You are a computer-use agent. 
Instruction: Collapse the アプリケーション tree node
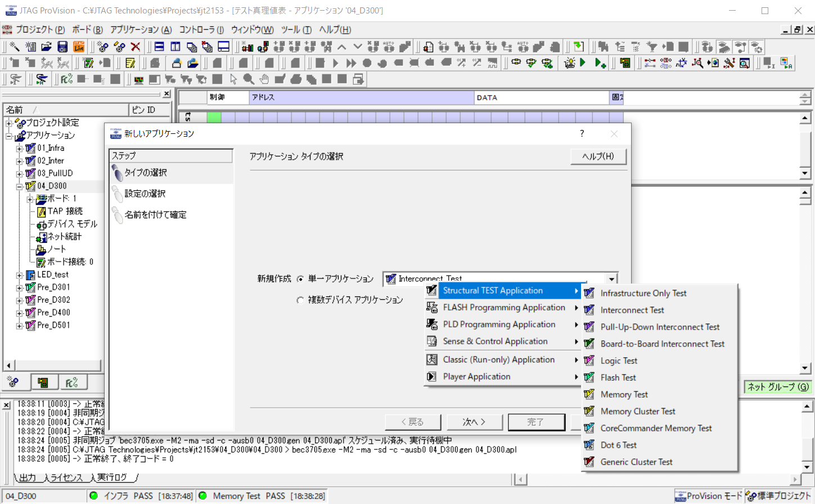pos(9,136)
